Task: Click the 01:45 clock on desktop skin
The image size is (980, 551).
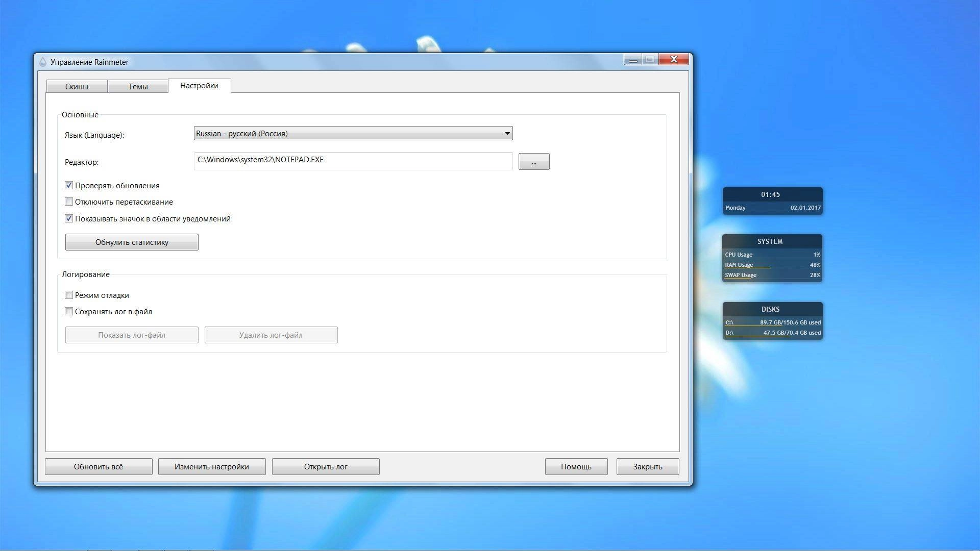Action: pos(770,194)
